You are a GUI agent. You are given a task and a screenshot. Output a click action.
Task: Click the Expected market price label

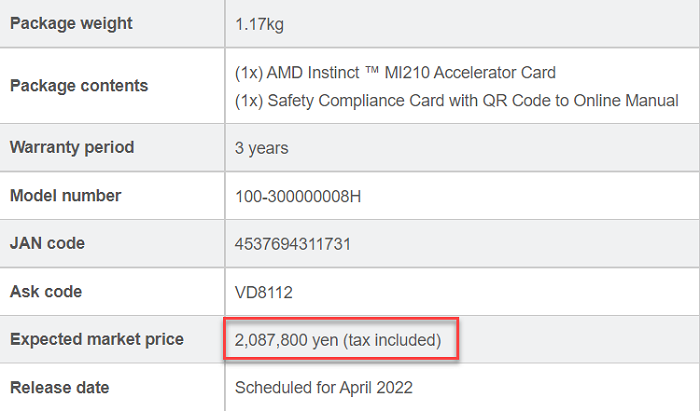(x=97, y=339)
